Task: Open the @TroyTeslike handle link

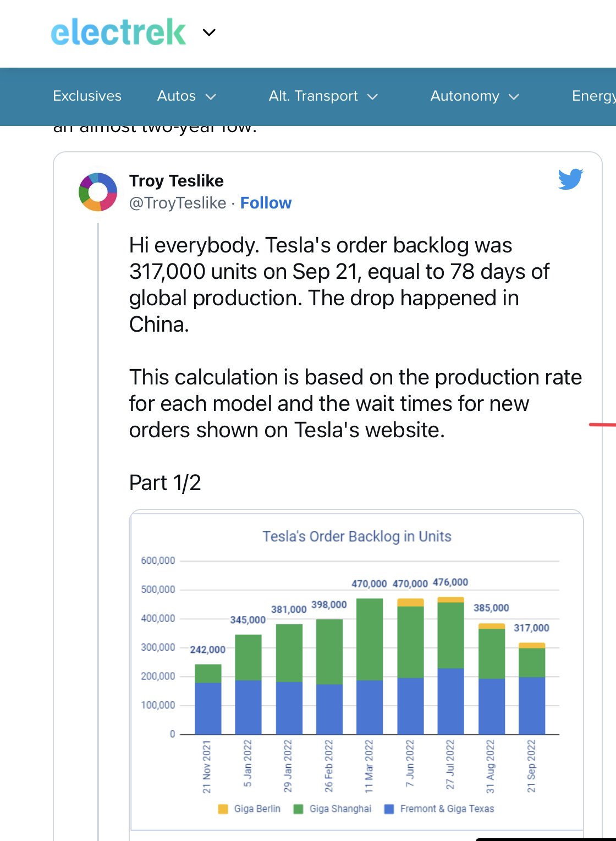Action: pos(178,203)
